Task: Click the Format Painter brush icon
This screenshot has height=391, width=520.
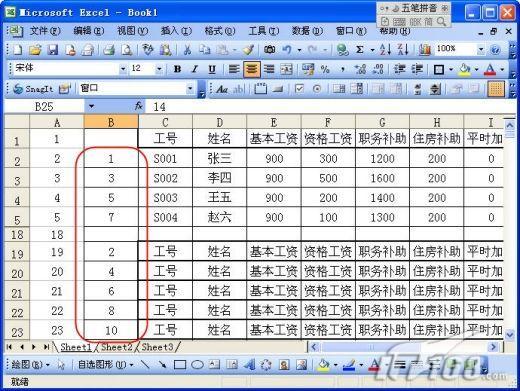Action: pos(248,50)
